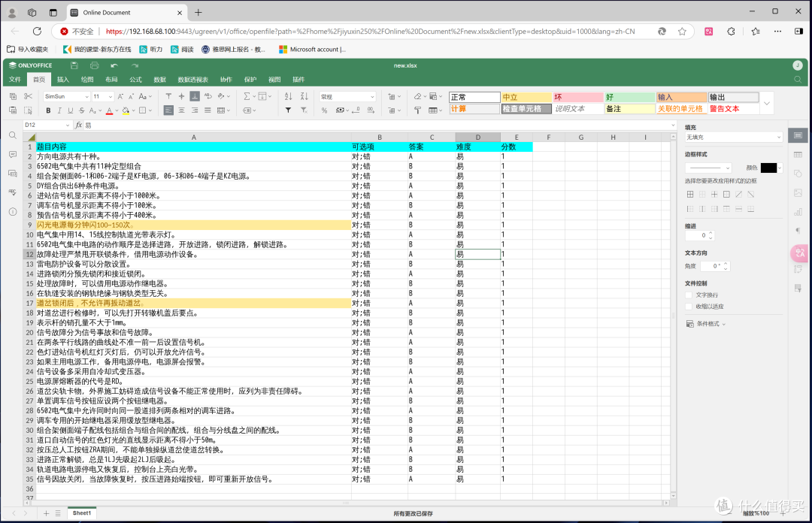Image resolution: width=812 pixels, height=523 pixels.
Task: Apply the 中立 cell style
Action: 526,98
